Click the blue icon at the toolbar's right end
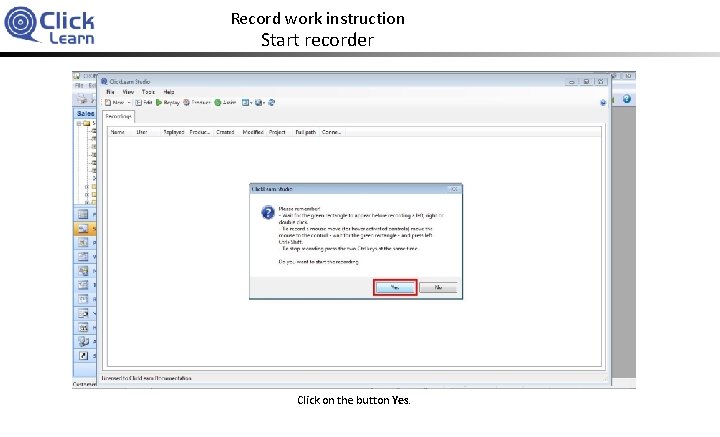 tap(603, 102)
